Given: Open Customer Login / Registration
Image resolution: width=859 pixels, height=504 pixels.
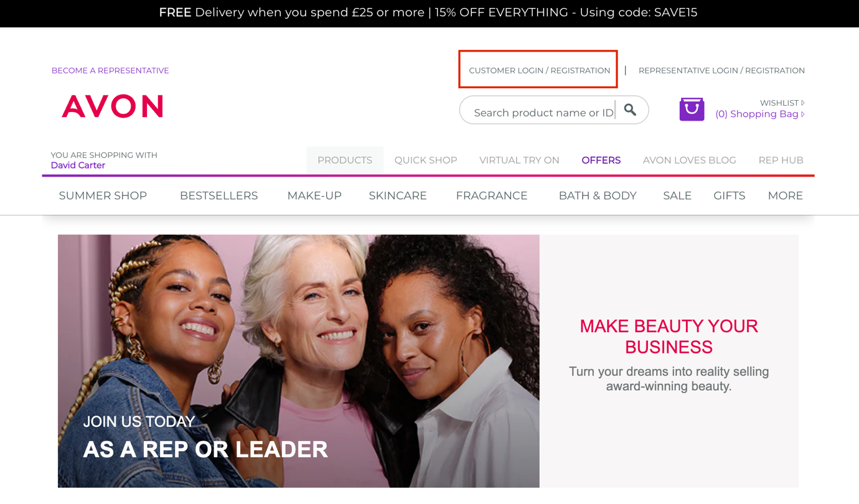Looking at the screenshot, I should [x=539, y=70].
